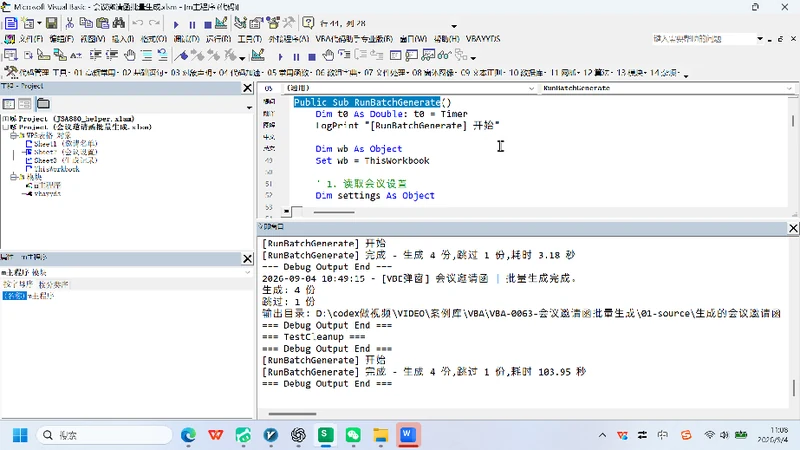Open the VBAYYDS menu
This screenshot has width=800, height=450.
[x=483, y=39]
